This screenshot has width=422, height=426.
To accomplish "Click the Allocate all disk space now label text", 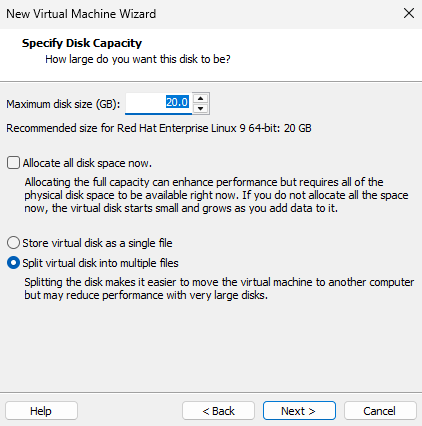I will [x=87, y=163].
